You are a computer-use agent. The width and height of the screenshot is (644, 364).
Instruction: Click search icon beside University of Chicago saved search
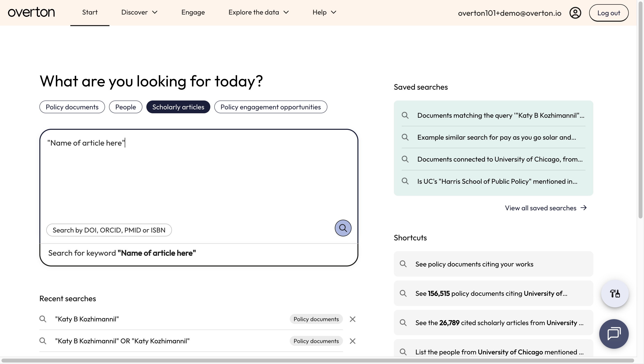point(405,159)
